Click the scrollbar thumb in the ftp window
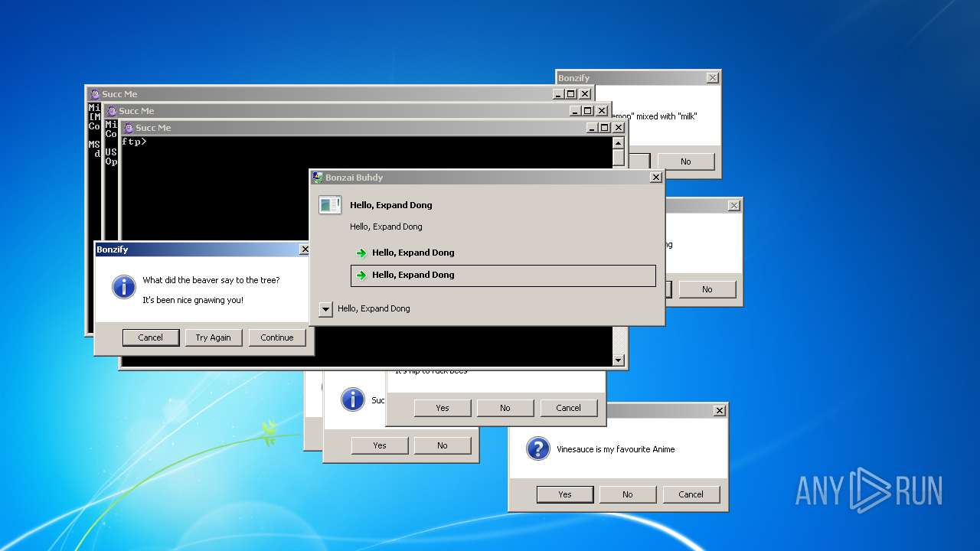 coord(619,157)
